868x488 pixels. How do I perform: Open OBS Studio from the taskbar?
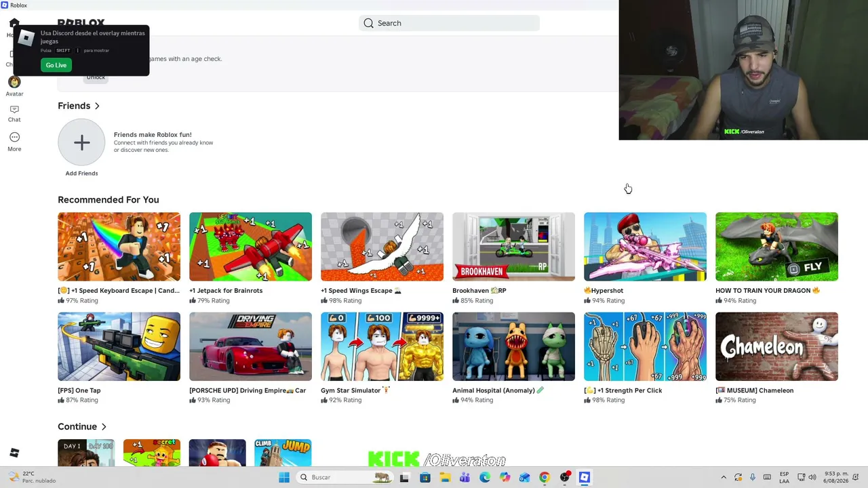564,477
